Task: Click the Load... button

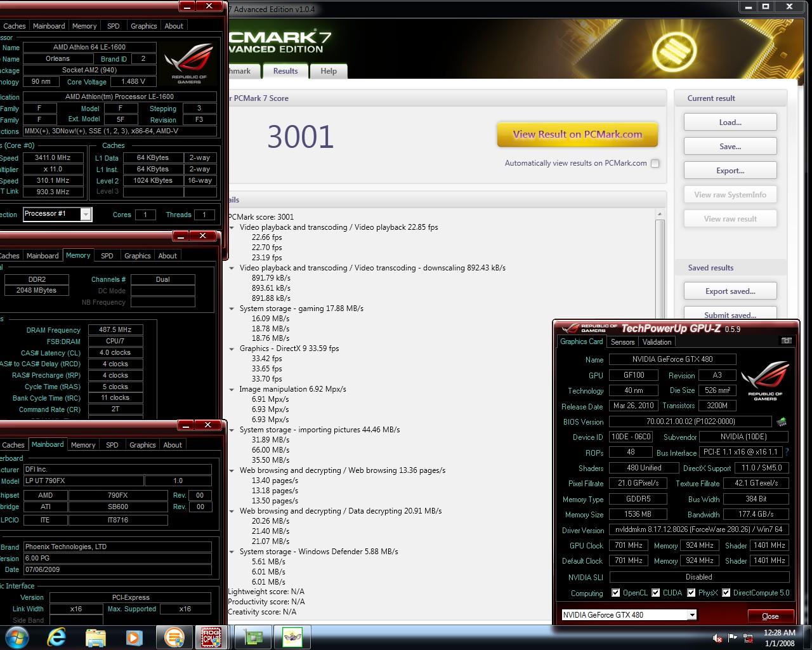Action: pyautogui.click(x=730, y=123)
